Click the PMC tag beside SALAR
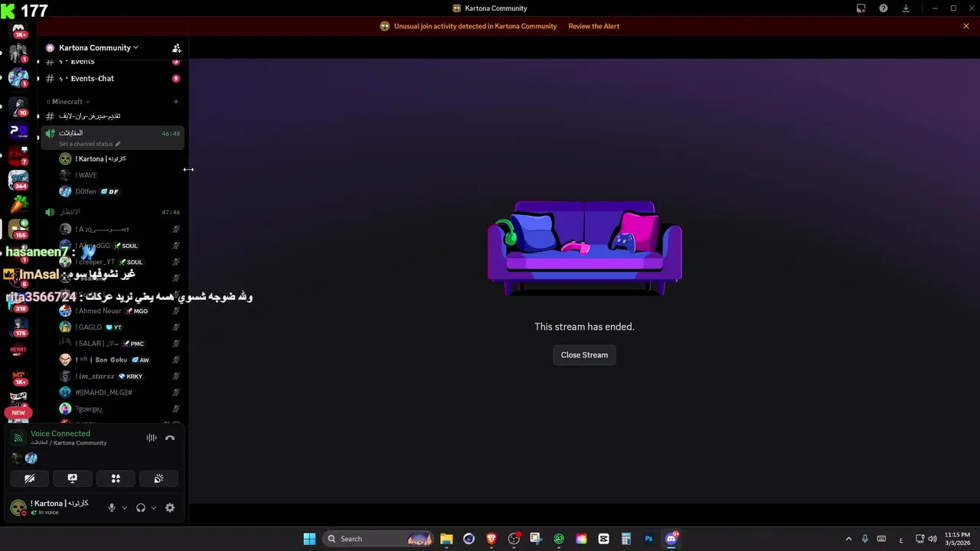 tap(133, 344)
